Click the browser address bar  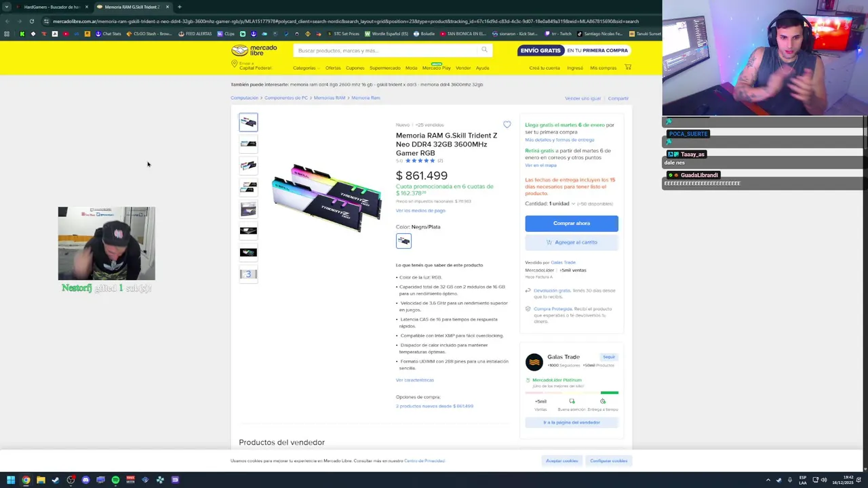click(x=346, y=21)
